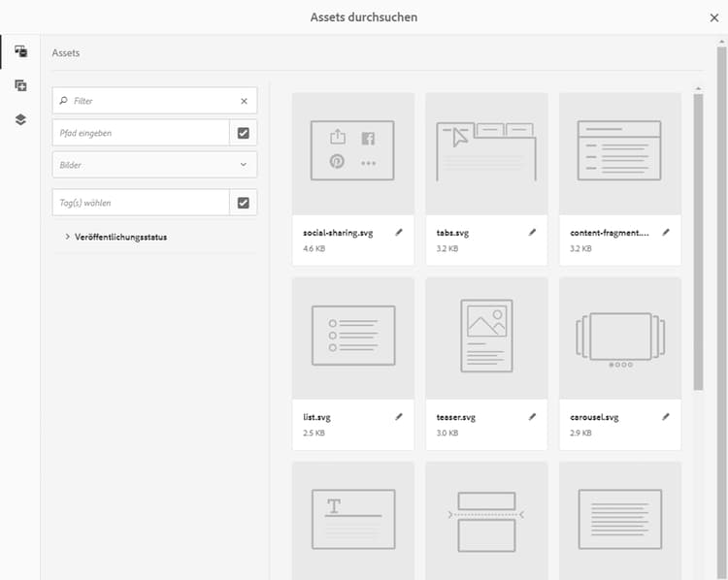This screenshot has width=728, height=580.
Task: Click the list.svg file name
Action: tap(316, 417)
